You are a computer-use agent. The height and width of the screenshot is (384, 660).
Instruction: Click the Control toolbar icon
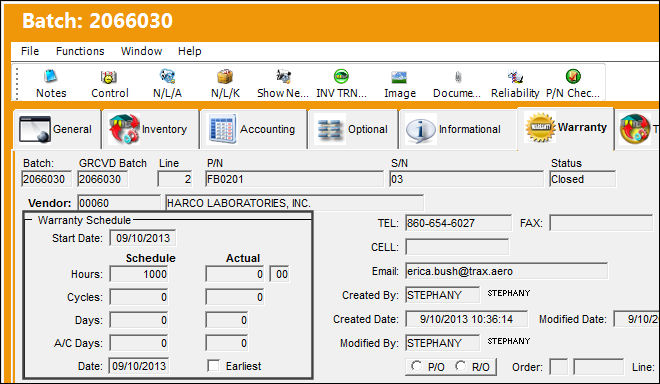(x=109, y=77)
